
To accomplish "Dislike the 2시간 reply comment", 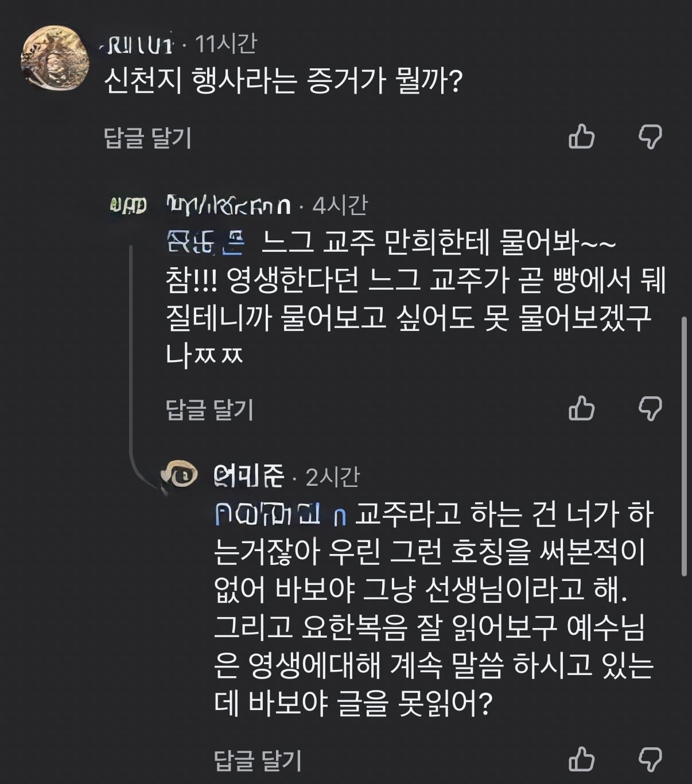I will pyautogui.click(x=650, y=759).
